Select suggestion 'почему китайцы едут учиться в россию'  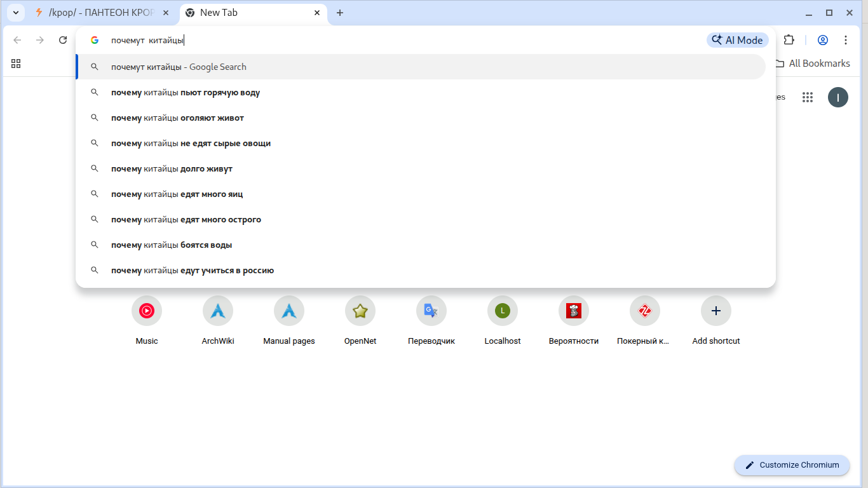coord(421,270)
